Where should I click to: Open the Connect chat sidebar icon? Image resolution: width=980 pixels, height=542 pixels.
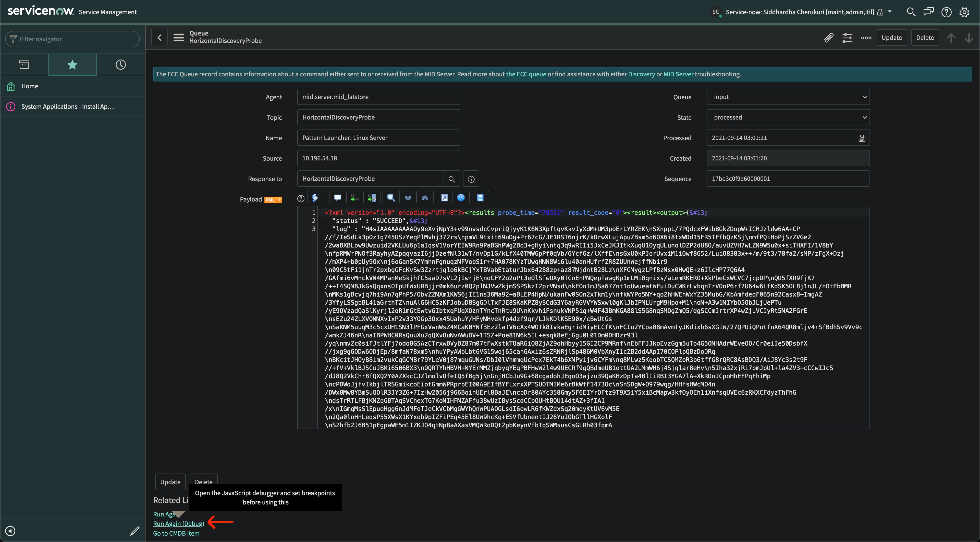point(929,12)
